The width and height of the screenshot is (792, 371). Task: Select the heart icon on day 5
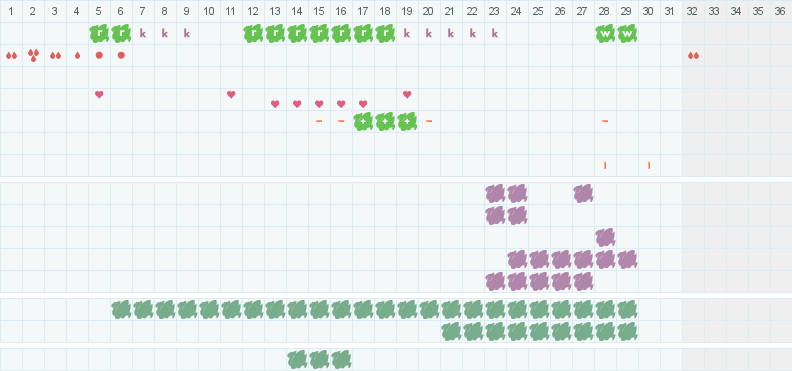pos(99,94)
